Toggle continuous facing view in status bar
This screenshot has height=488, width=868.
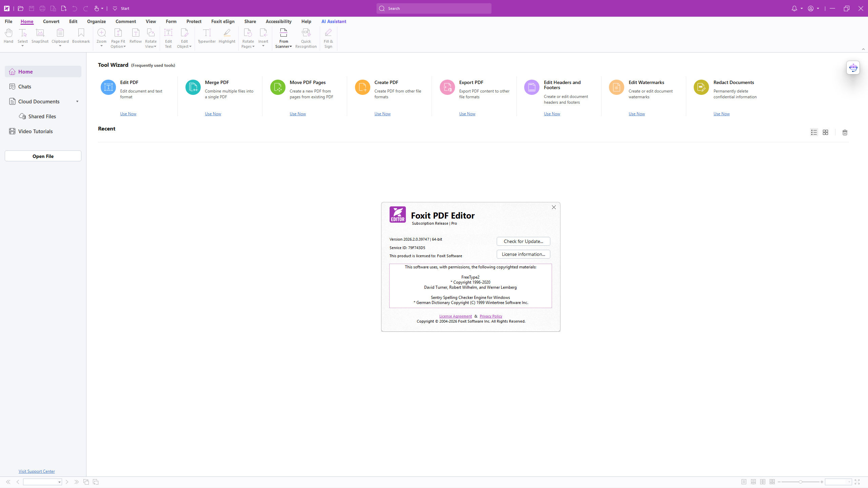click(x=772, y=482)
